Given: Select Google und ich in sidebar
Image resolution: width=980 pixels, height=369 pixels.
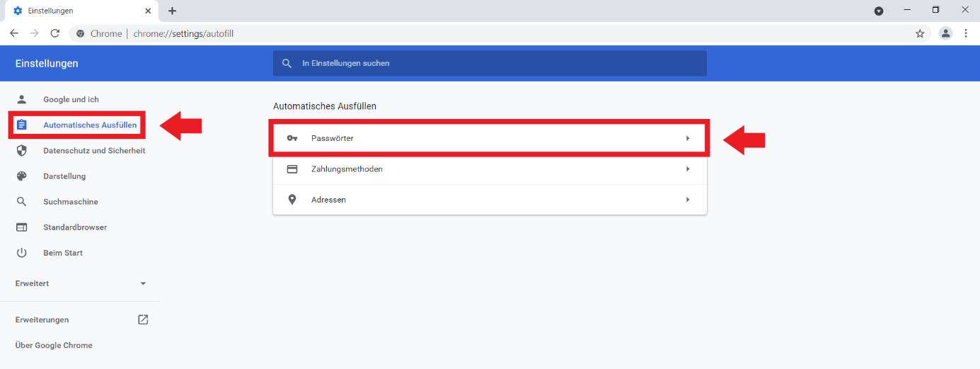Looking at the screenshot, I should click(x=71, y=99).
